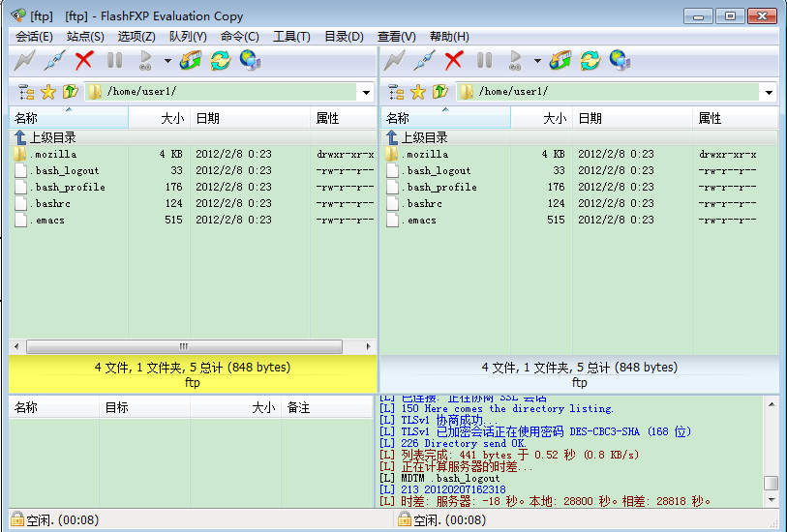Open the 帮助(H) menu
The width and height of the screenshot is (787, 532).
point(449,37)
